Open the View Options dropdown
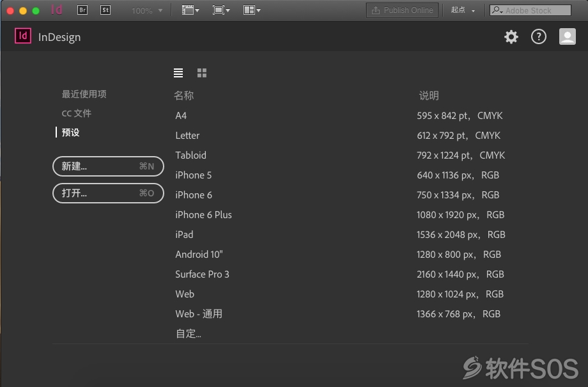Viewport: 588px width, 387px height. click(x=190, y=10)
